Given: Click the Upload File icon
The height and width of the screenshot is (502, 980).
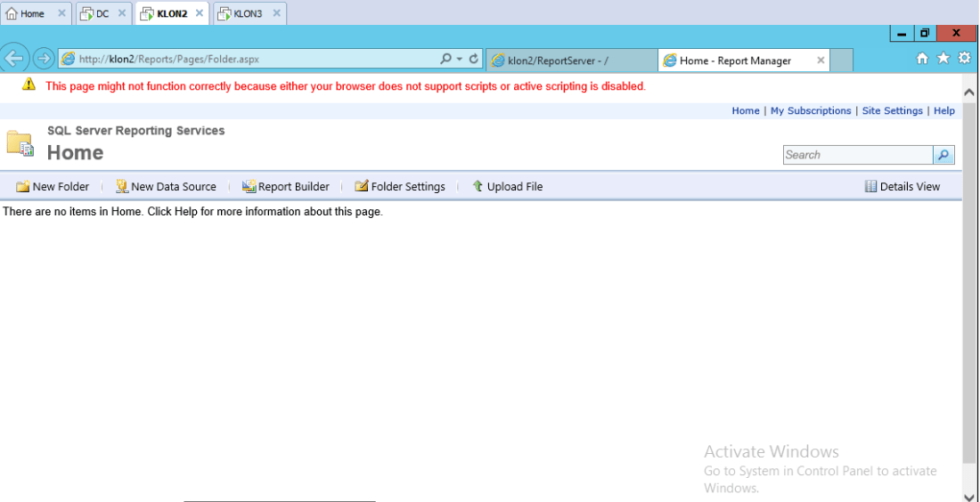Looking at the screenshot, I should 478,186.
